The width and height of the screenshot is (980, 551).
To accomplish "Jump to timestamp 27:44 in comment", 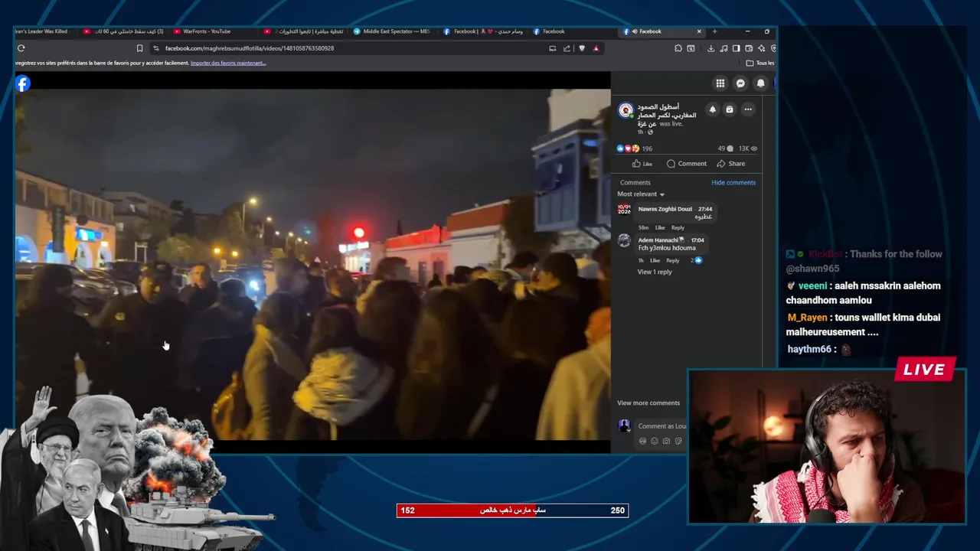I will point(705,209).
